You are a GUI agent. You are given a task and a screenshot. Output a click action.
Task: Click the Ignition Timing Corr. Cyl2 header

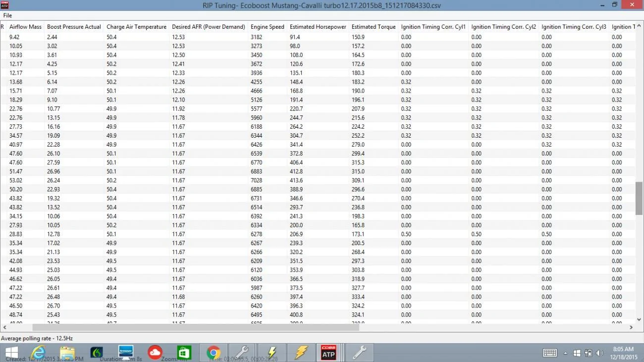[504, 27]
